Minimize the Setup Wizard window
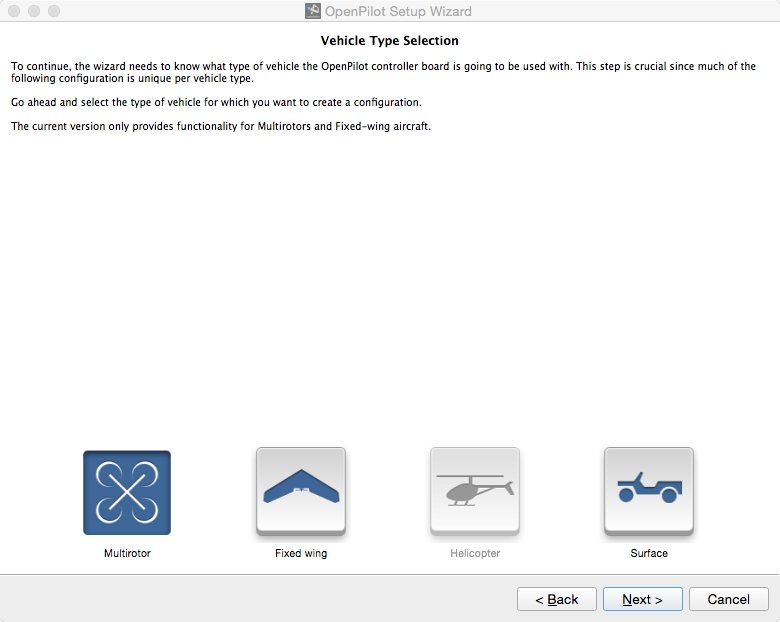Screen dimensions: 780x622 pos(34,11)
